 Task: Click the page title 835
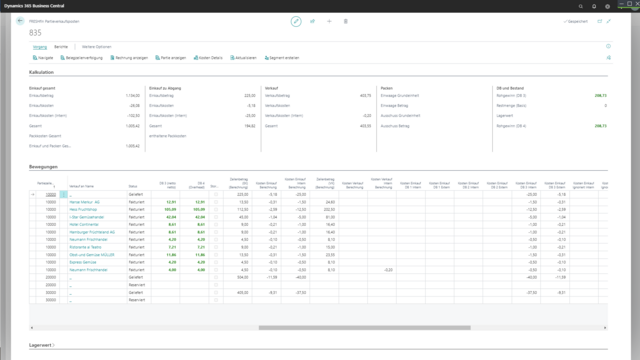(35, 33)
